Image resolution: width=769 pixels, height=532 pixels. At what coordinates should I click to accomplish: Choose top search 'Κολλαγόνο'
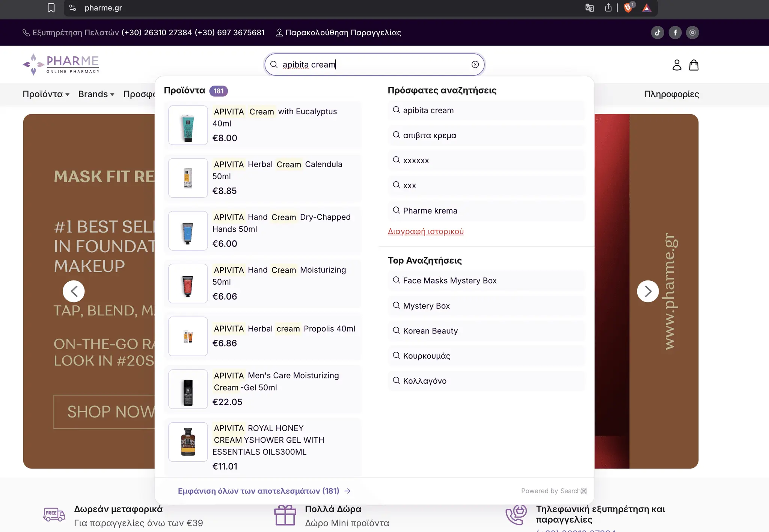[x=487, y=381]
